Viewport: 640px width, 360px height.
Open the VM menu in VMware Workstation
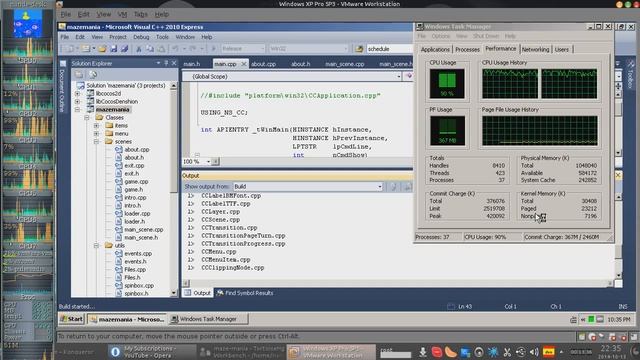click(x=122, y=14)
